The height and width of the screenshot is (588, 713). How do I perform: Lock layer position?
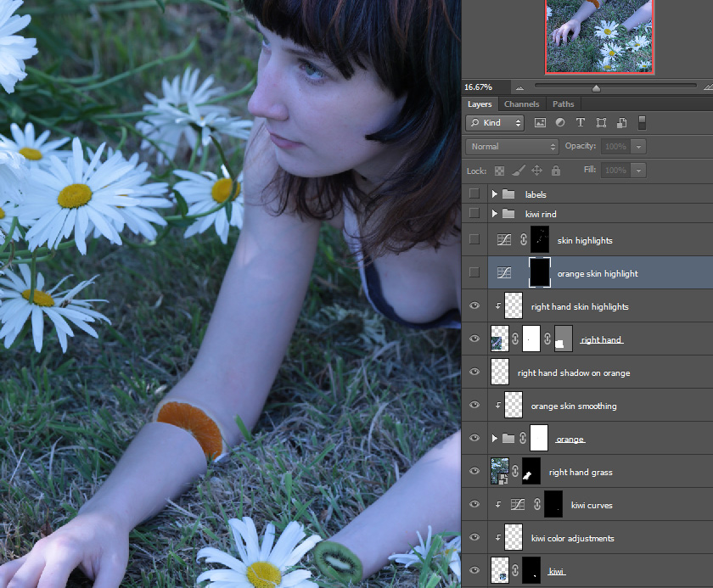point(536,171)
